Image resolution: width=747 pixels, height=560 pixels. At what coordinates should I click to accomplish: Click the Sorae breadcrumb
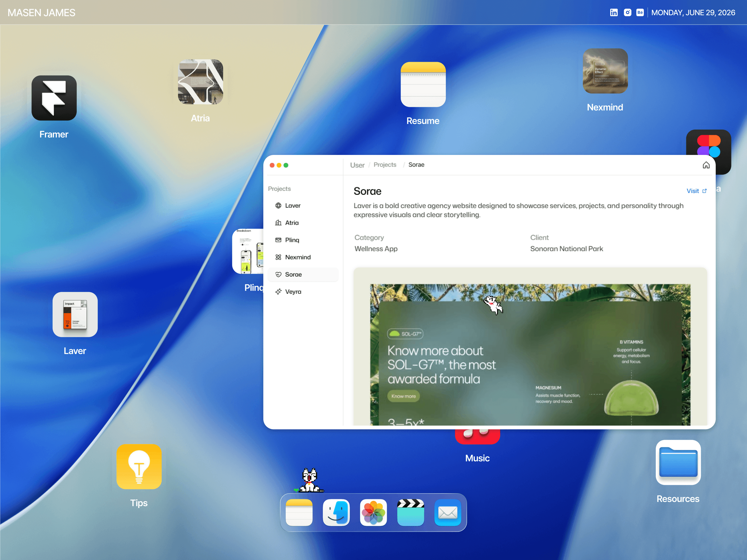tap(416, 165)
